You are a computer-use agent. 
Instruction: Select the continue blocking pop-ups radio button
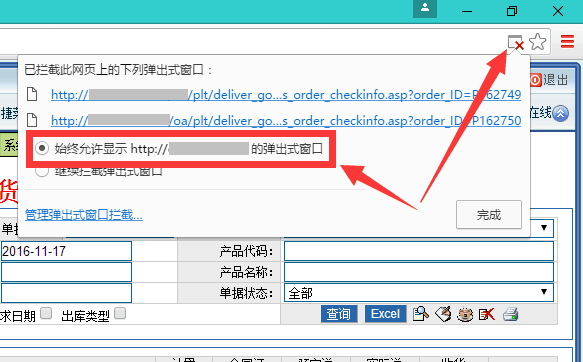click(x=42, y=171)
